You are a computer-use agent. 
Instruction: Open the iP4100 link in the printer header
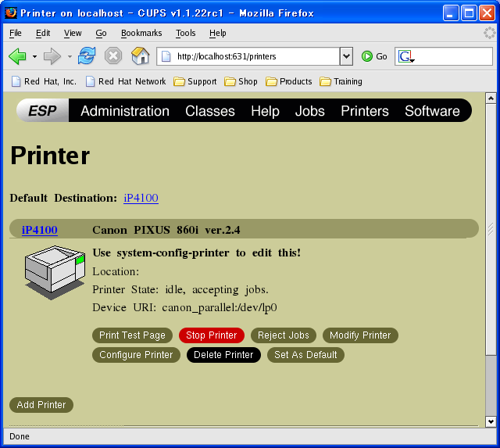point(40,230)
